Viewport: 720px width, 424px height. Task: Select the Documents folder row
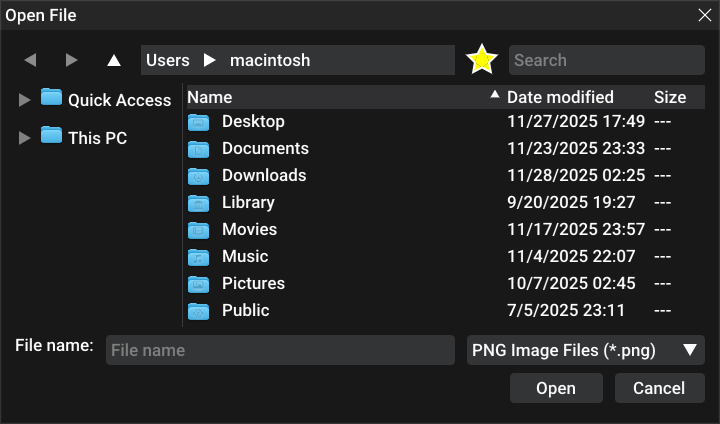tap(265, 149)
